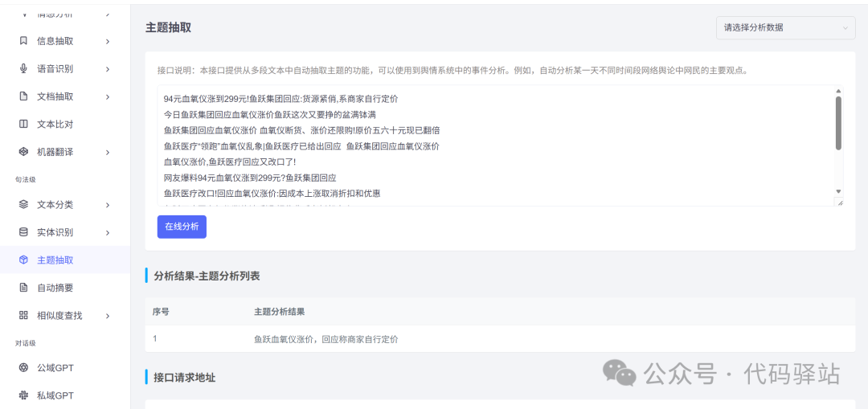Expand the 信息抽取 submenu chevron
The image size is (868, 409).
(x=108, y=41)
